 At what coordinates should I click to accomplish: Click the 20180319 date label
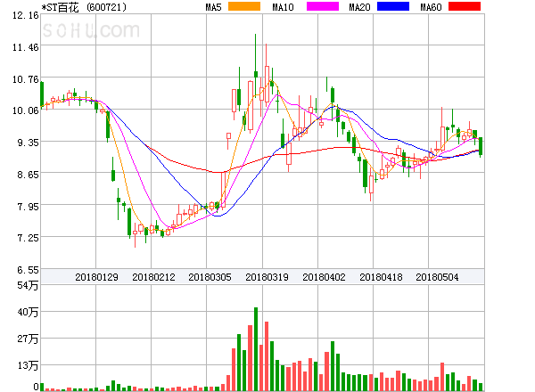267,277
